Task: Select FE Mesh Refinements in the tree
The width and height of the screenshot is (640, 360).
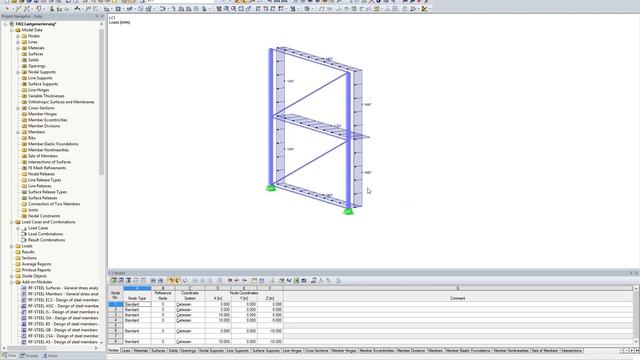Action: tap(47, 168)
